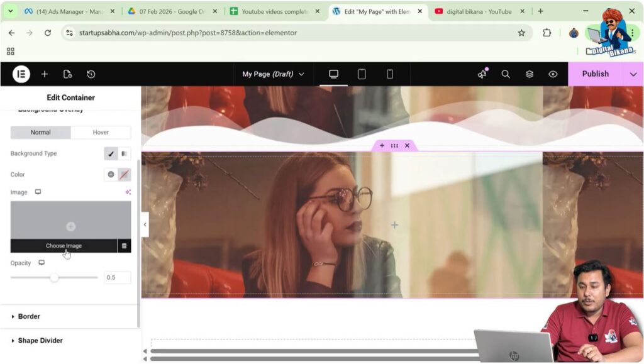Open the Finder search icon
This screenshot has height=364, width=644.
click(x=506, y=74)
